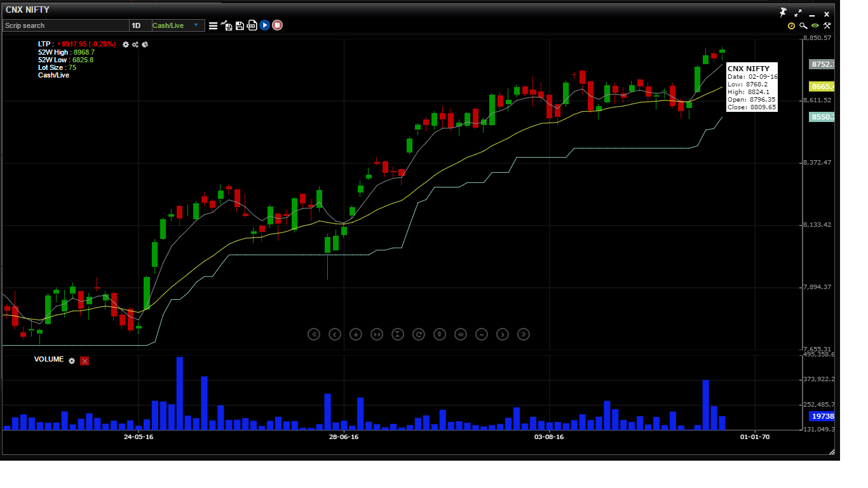Click the Scrip search input field
This screenshot has width=868, height=488.
click(65, 25)
